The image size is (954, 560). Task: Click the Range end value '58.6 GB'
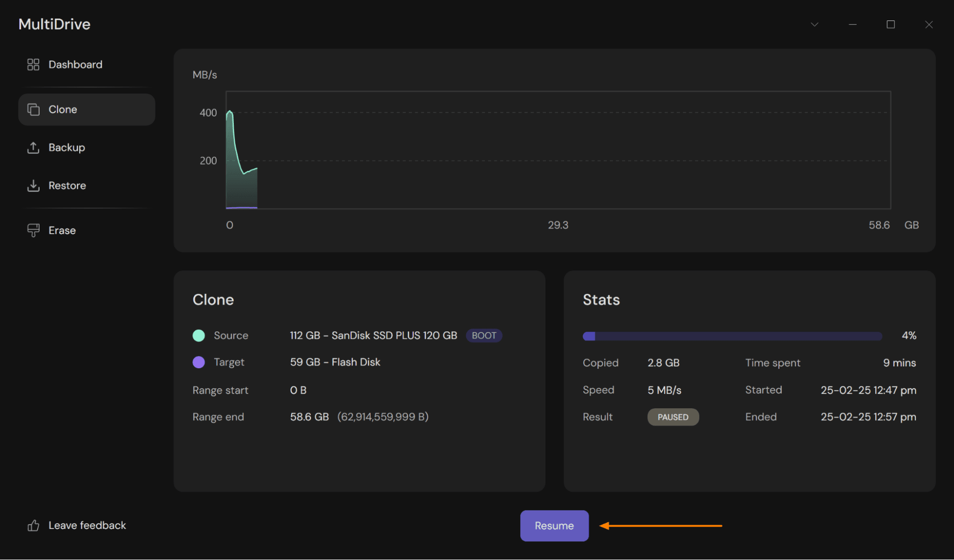click(309, 417)
